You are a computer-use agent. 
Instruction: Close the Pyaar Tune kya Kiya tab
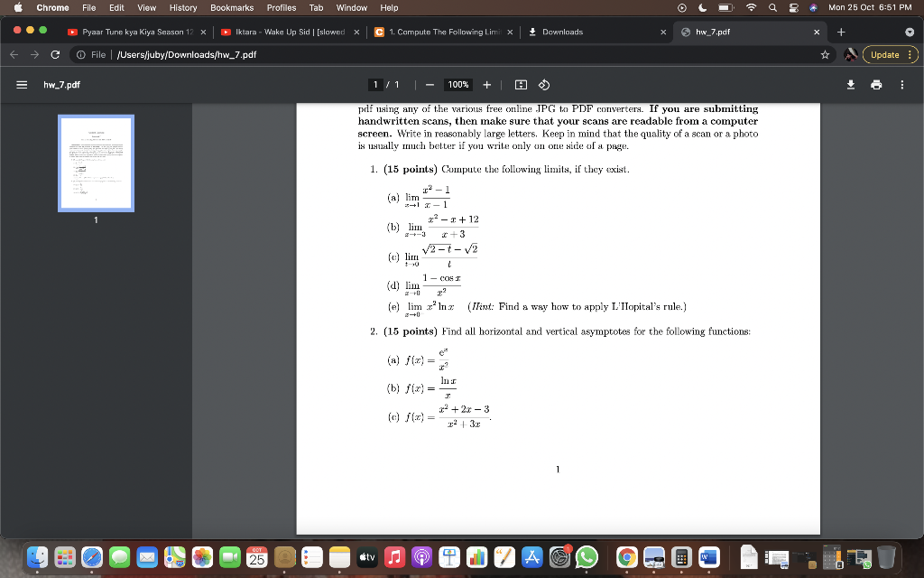point(203,32)
